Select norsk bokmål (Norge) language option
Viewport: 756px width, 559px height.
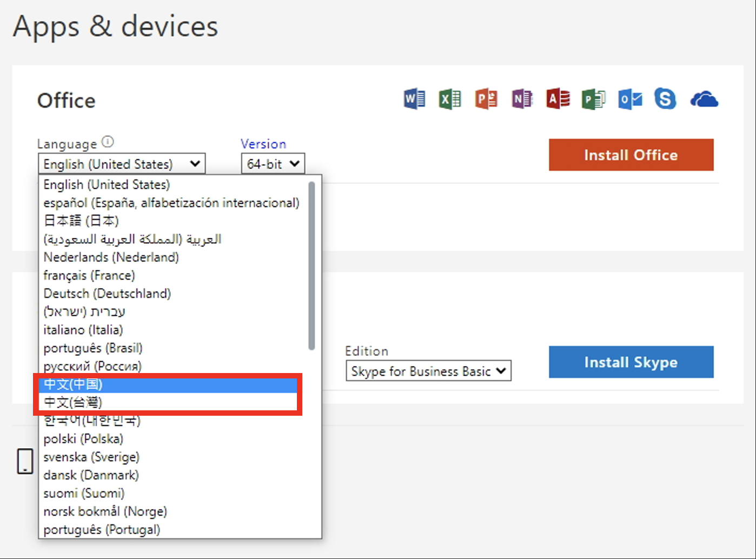pyautogui.click(x=173, y=511)
